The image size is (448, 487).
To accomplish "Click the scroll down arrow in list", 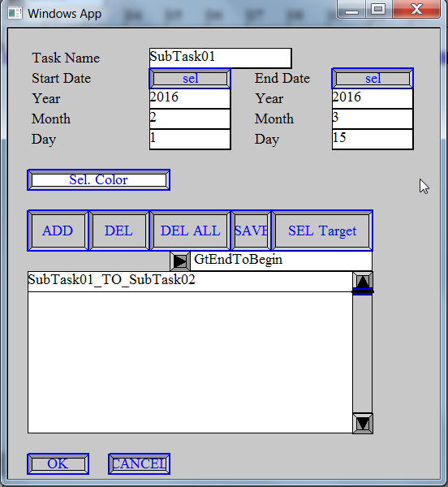I will (x=363, y=424).
